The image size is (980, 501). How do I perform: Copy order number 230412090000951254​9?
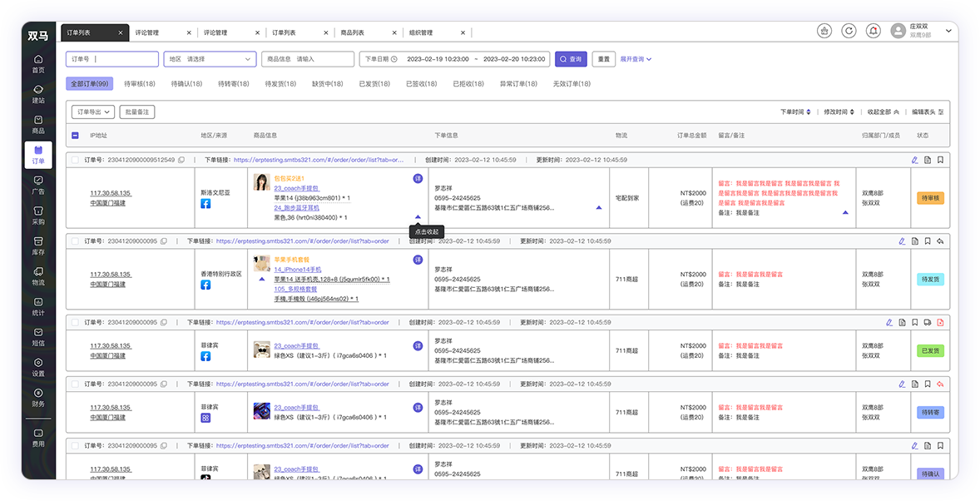pos(181,160)
